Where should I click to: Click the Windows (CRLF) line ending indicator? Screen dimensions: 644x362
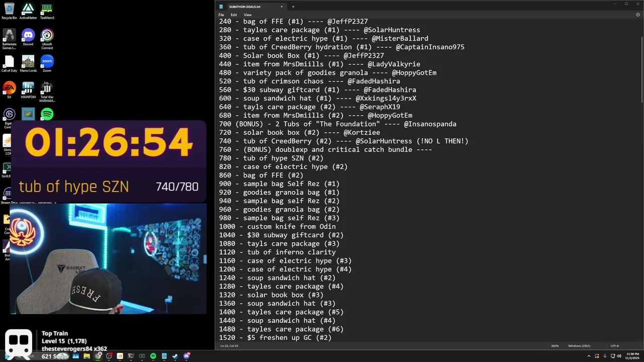(x=579, y=346)
